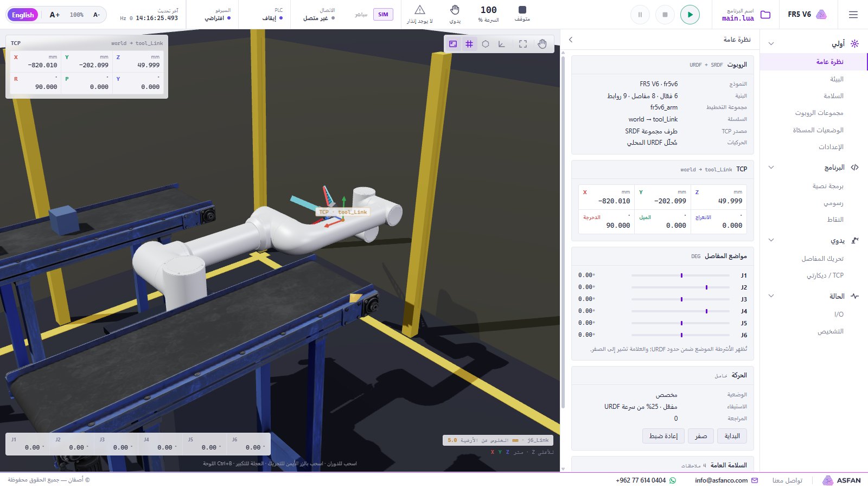
Task: Click the manual mode hand icon
Action: 455,10
